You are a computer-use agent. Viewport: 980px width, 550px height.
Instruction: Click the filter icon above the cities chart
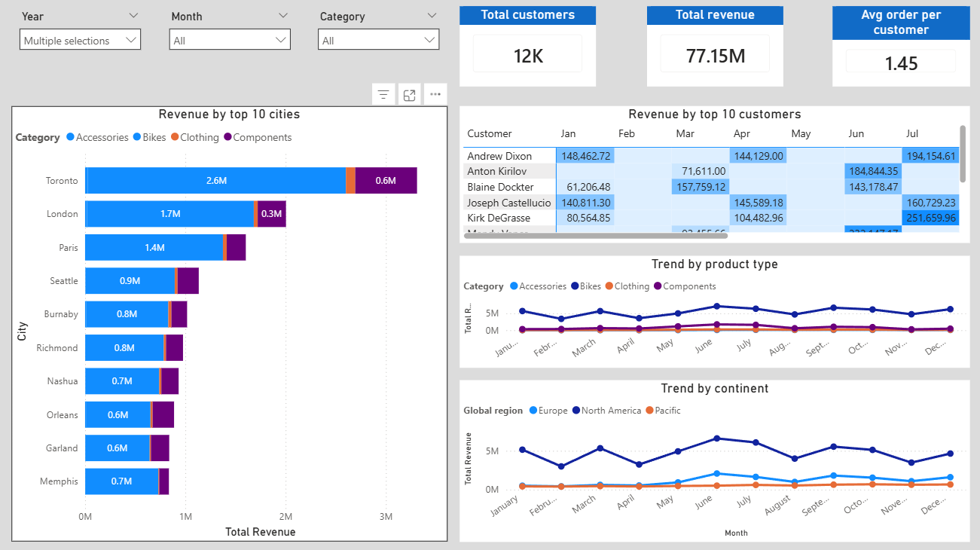[383, 94]
